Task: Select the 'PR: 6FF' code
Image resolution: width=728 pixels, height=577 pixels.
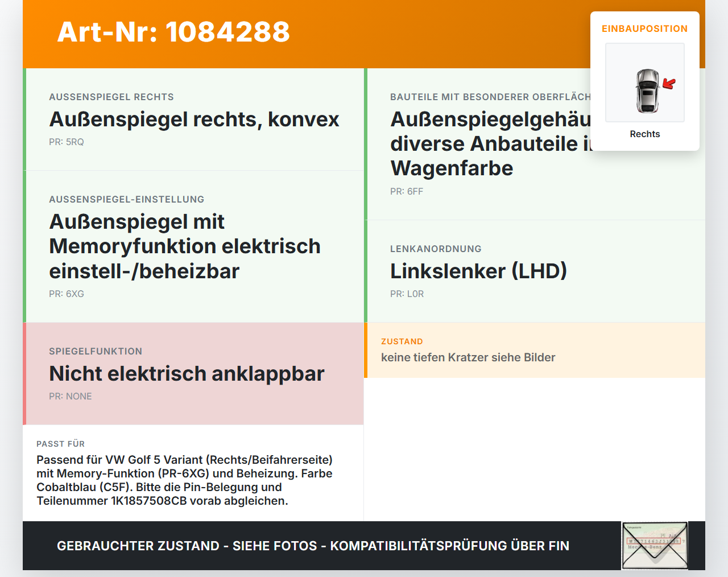Action: (x=407, y=192)
